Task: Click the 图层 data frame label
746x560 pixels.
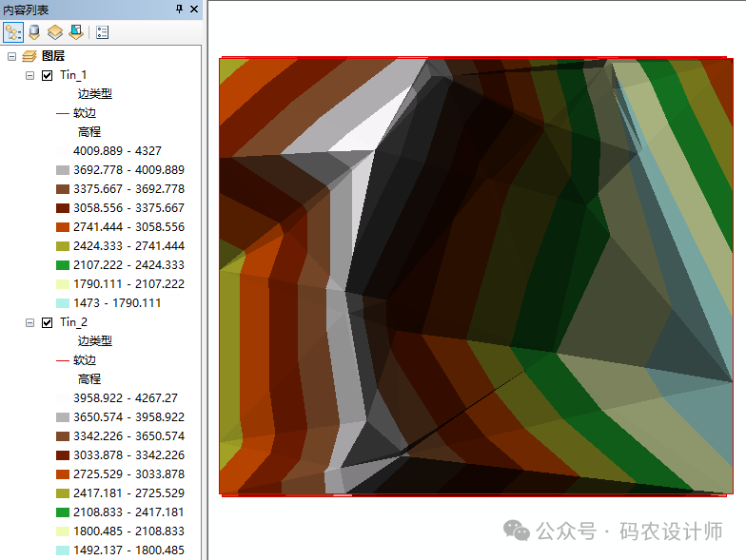Action: 53,57
